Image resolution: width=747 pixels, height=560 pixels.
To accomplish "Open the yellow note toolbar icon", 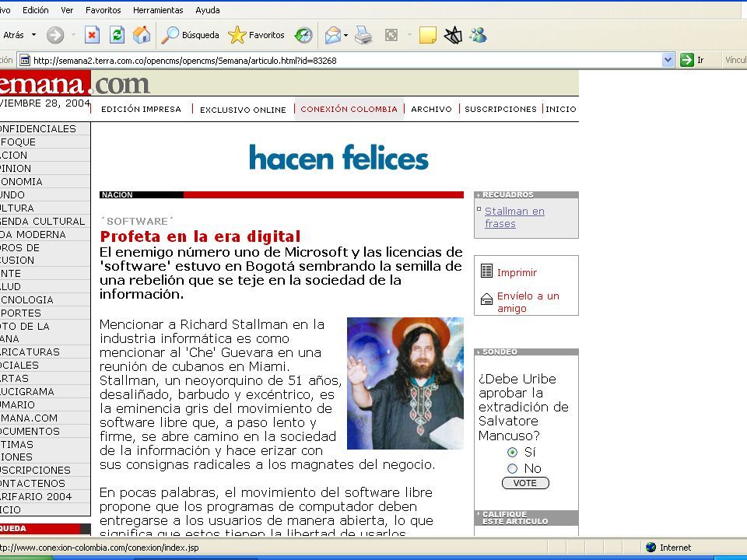I will coord(427,35).
